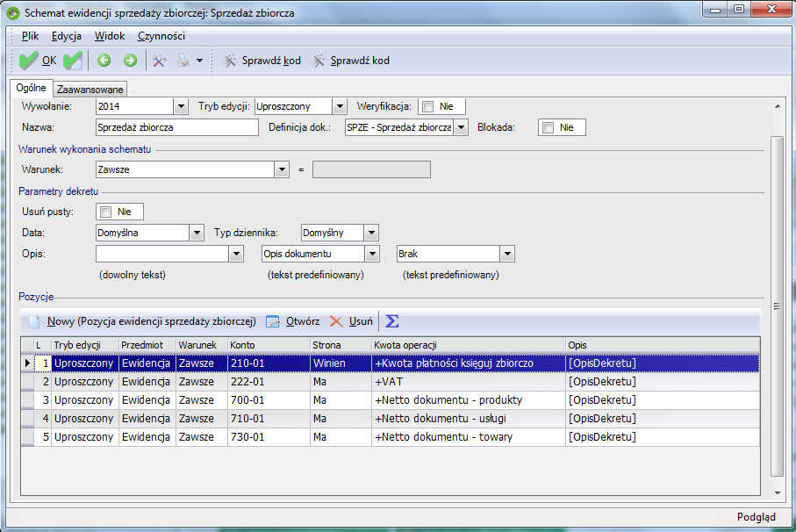Open the Plik menu
The width and height of the screenshot is (796, 532).
[30, 36]
